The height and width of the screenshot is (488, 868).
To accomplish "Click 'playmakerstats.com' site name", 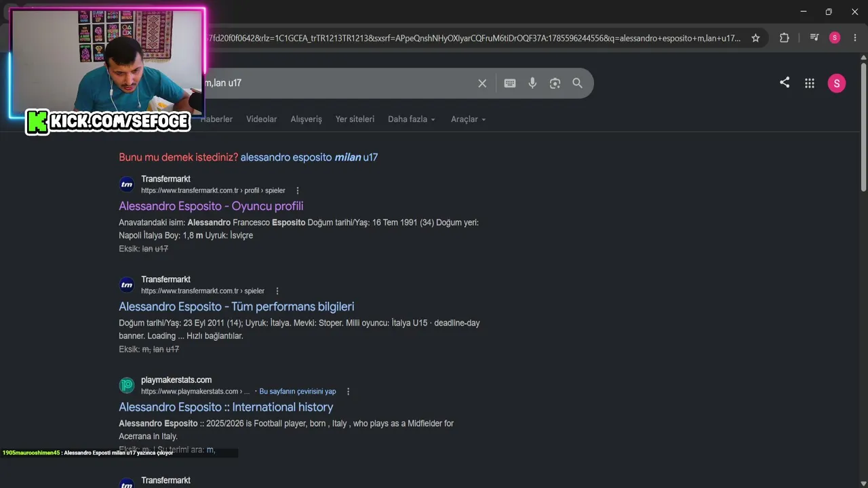I will [176, 380].
